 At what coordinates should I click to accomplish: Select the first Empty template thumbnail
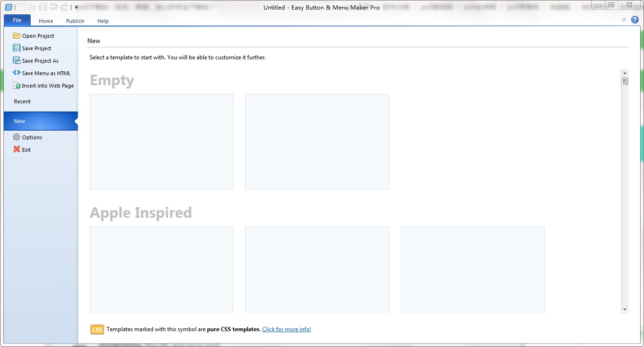(x=161, y=141)
